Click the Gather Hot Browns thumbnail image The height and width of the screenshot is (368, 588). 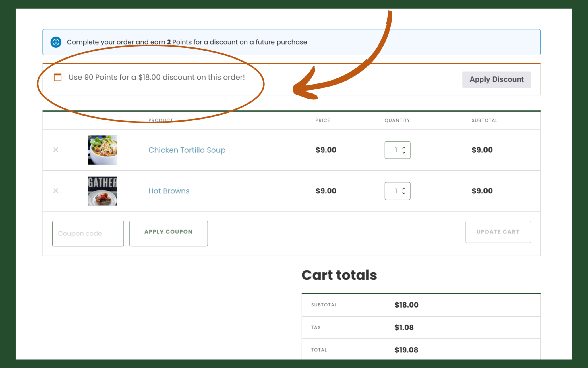[x=102, y=191]
